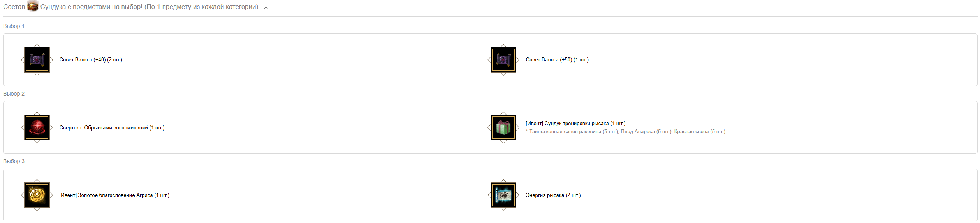Click the Выбор 2 section heading
Image resolution: width=980 pixels, height=223 pixels.
[14, 94]
